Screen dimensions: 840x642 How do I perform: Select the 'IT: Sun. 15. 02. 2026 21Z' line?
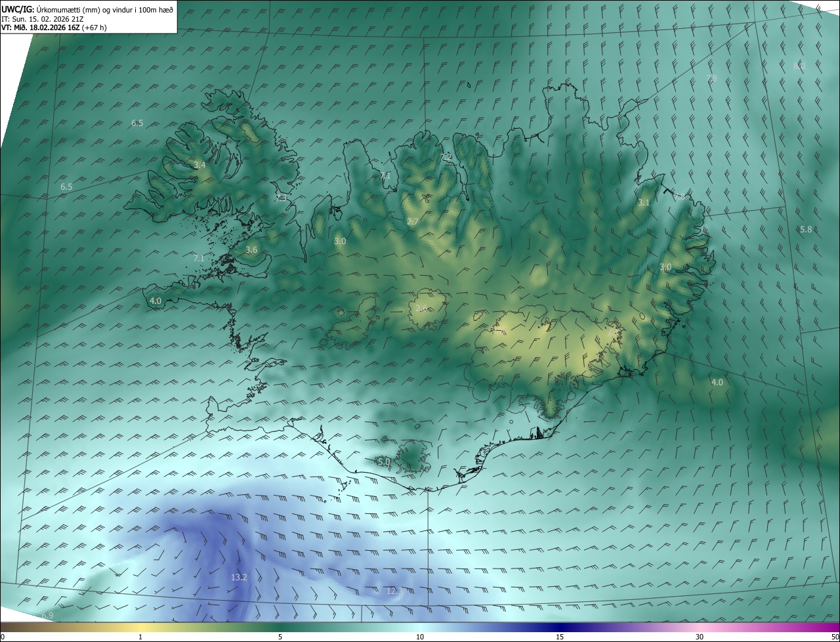[x=41, y=18]
